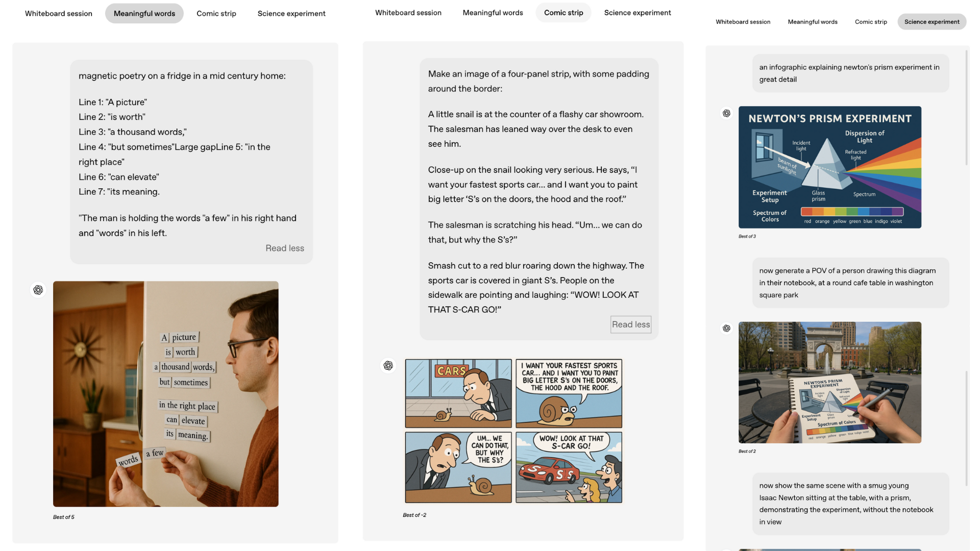Open the S-CAR GO comic last panel
The height and width of the screenshot is (551, 980).
[x=569, y=467]
